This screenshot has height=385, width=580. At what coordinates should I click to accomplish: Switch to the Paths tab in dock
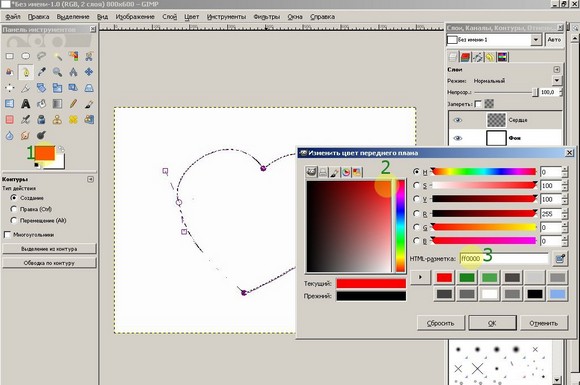[478, 57]
